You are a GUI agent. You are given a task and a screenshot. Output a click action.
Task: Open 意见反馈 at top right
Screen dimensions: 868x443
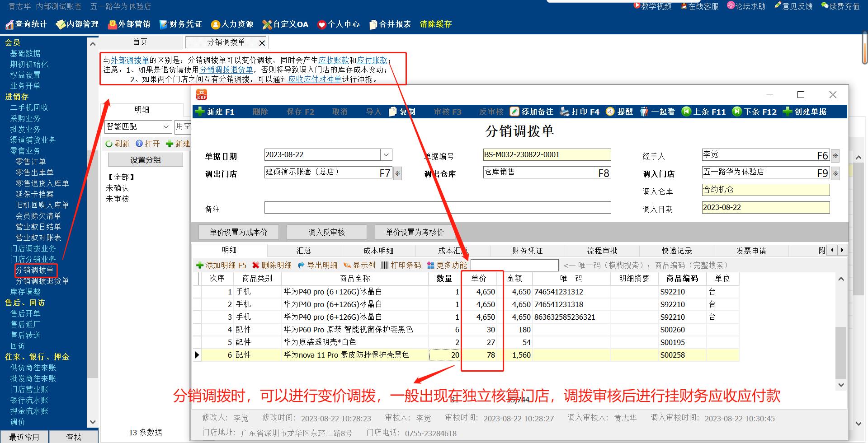(793, 6)
